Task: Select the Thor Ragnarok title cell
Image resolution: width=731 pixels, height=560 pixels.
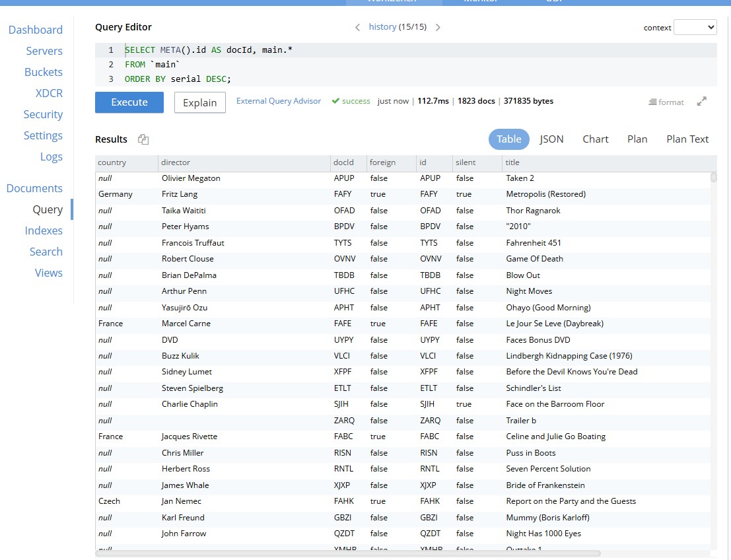Action: click(x=533, y=211)
